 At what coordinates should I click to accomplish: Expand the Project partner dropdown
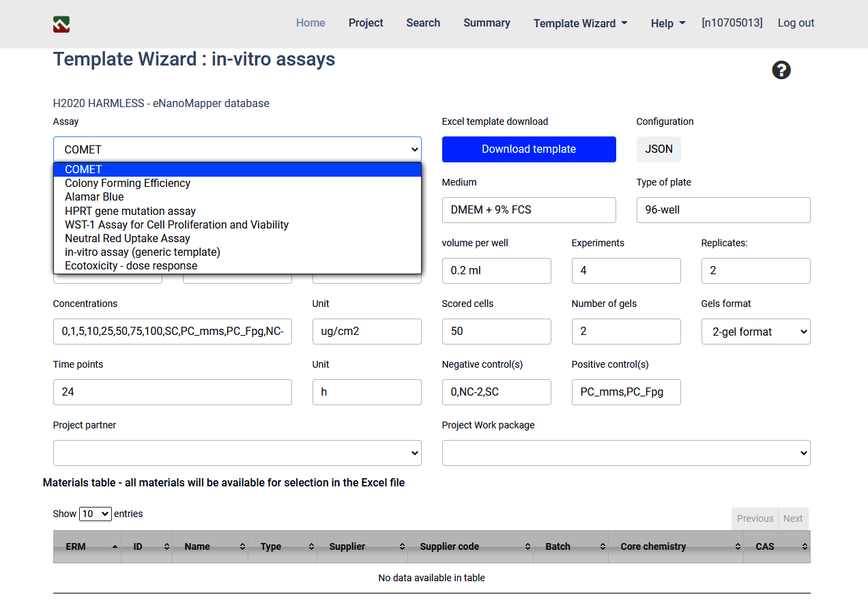pos(237,453)
